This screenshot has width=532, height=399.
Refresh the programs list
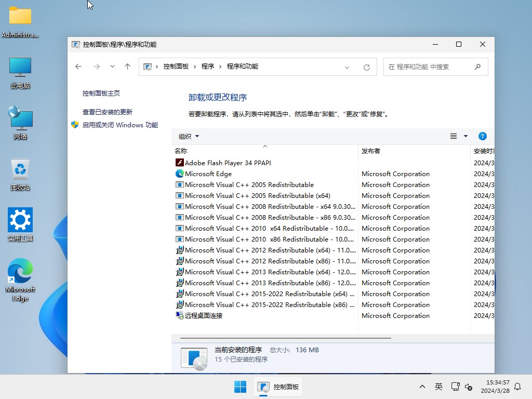pos(367,67)
